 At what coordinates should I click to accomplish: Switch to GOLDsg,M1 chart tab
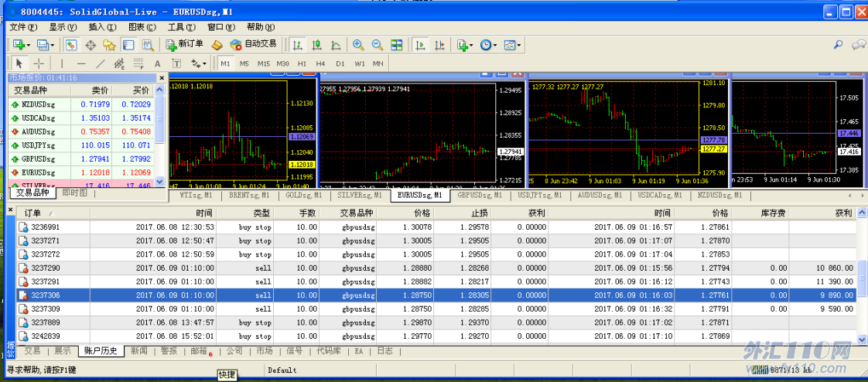(304, 196)
